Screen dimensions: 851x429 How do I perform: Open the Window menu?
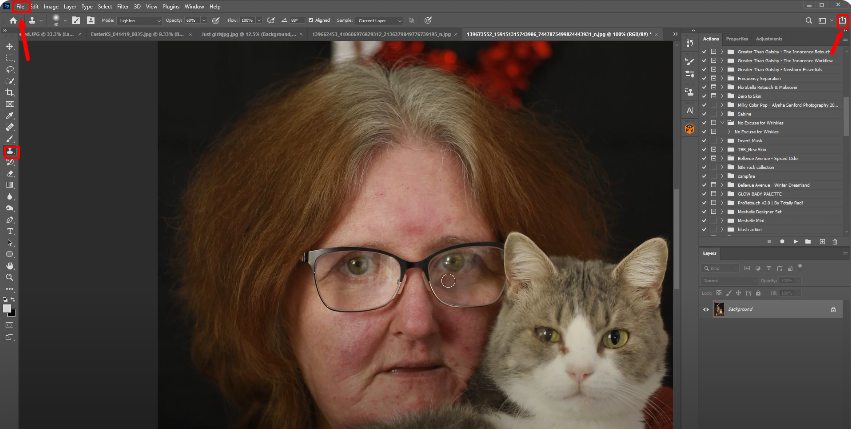tap(194, 7)
